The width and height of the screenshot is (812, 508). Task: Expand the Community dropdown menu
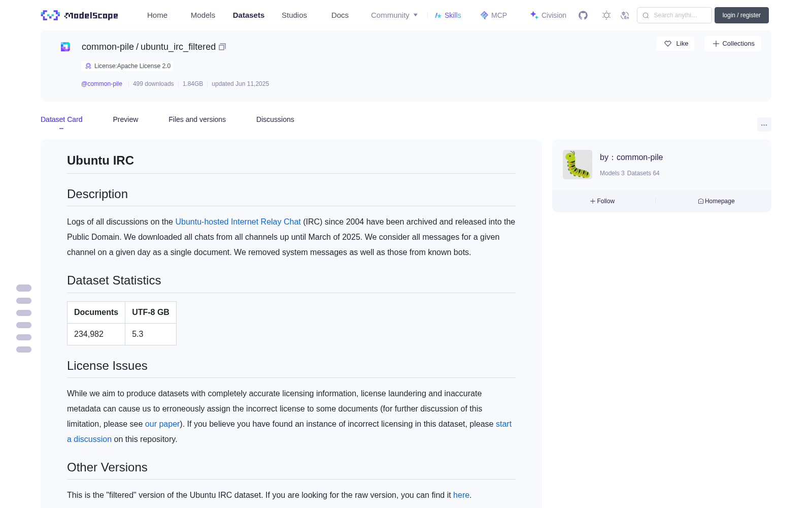coord(394,15)
